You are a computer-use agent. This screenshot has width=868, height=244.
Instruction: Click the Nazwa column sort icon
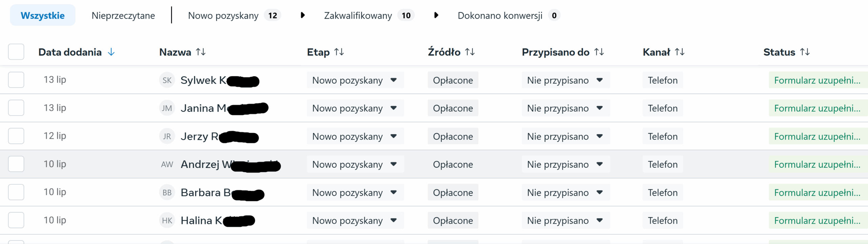[201, 52]
